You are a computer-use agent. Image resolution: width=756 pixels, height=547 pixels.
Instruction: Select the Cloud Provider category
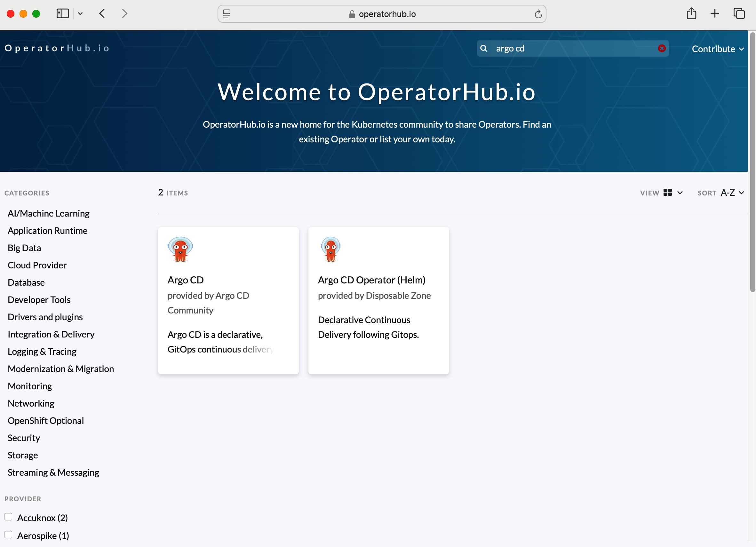click(x=37, y=265)
